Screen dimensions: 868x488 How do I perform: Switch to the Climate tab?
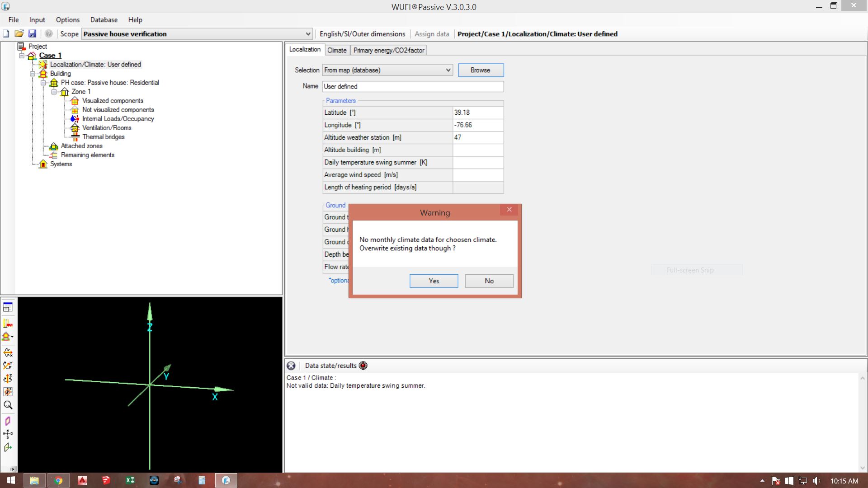coord(337,50)
